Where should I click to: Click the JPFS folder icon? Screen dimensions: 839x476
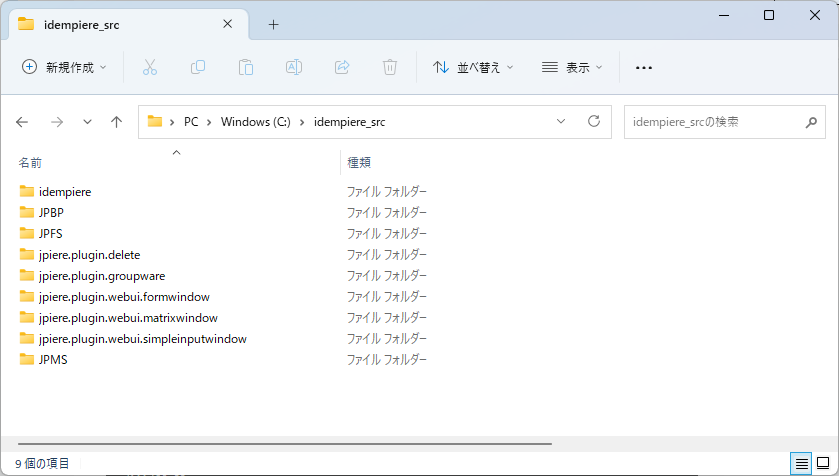[x=27, y=233]
